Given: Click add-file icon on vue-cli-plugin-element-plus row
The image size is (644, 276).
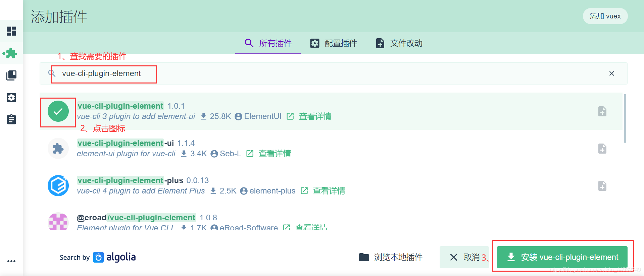Looking at the screenshot, I should click(x=602, y=186).
